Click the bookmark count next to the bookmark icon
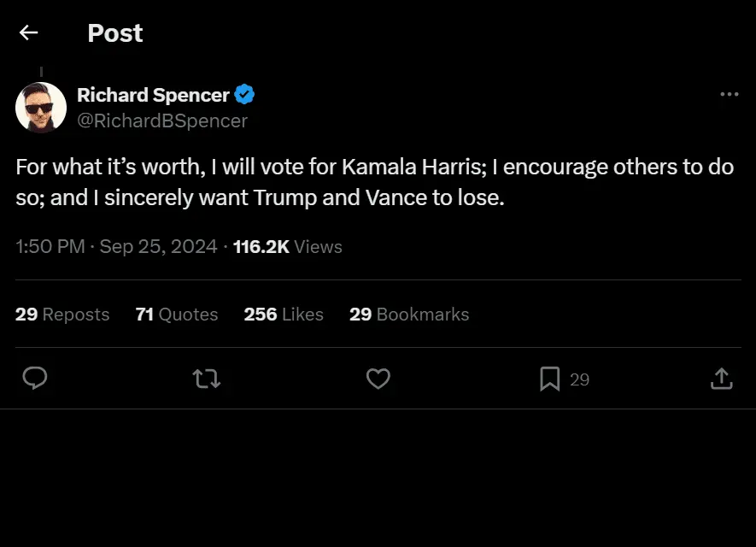 (579, 379)
